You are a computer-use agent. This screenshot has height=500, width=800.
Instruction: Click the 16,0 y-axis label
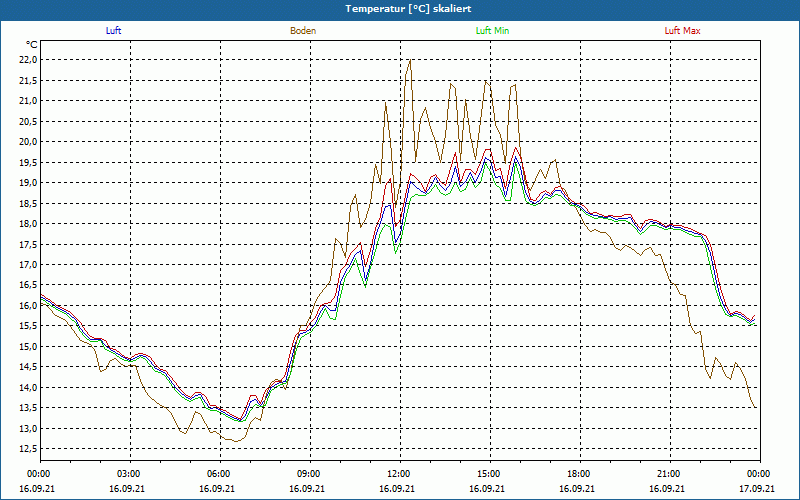[30, 306]
